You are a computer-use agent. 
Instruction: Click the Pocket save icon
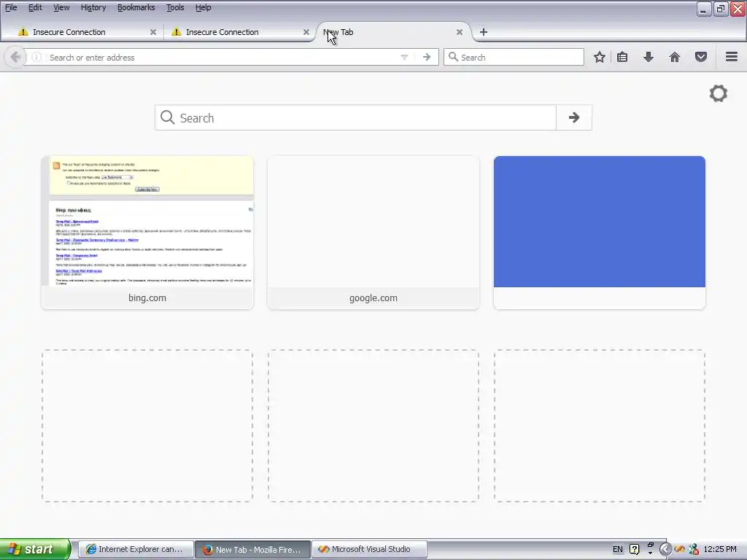701,57
